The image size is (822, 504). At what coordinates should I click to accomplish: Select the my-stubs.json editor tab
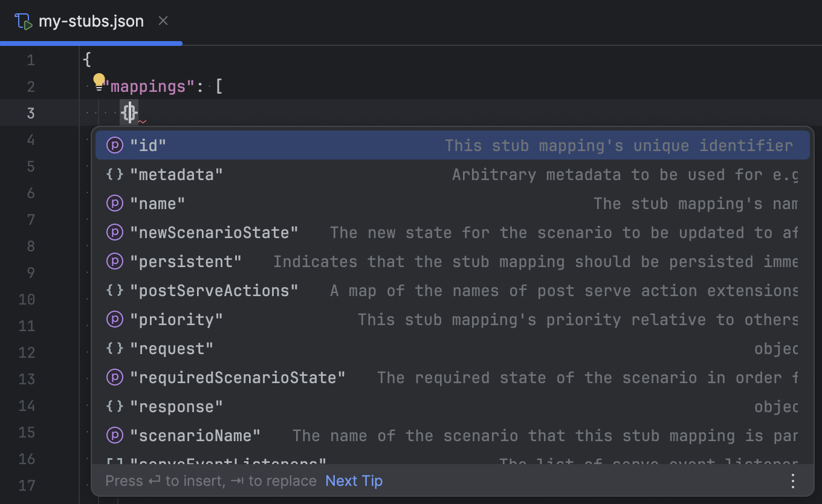(91, 21)
